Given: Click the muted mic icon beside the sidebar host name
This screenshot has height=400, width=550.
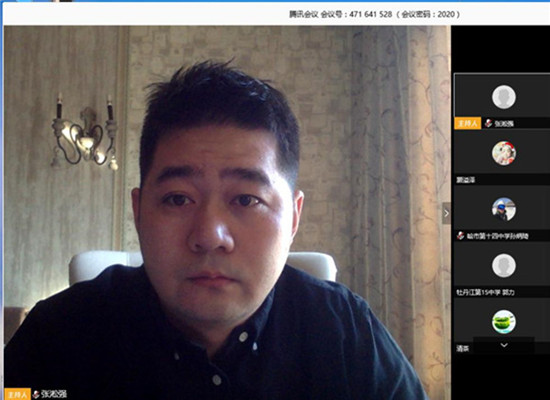Looking at the screenshot, I should tap(488, 123).
